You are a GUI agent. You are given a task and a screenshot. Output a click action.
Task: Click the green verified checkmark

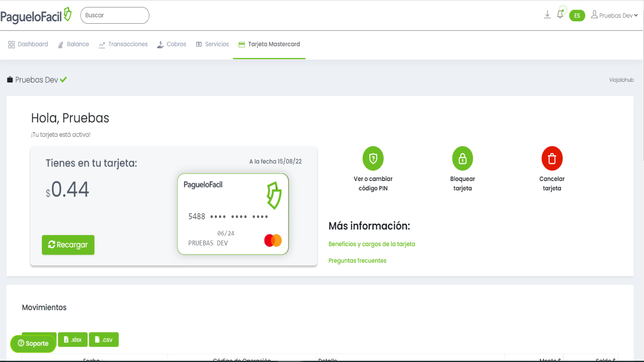coord(63,80)
